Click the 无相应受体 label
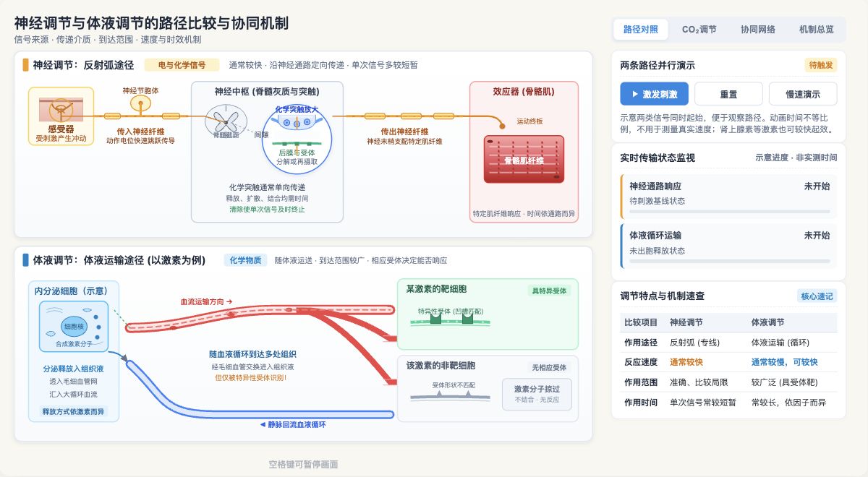The height and width of the screenshot is (477, 868). click(550, 367)
